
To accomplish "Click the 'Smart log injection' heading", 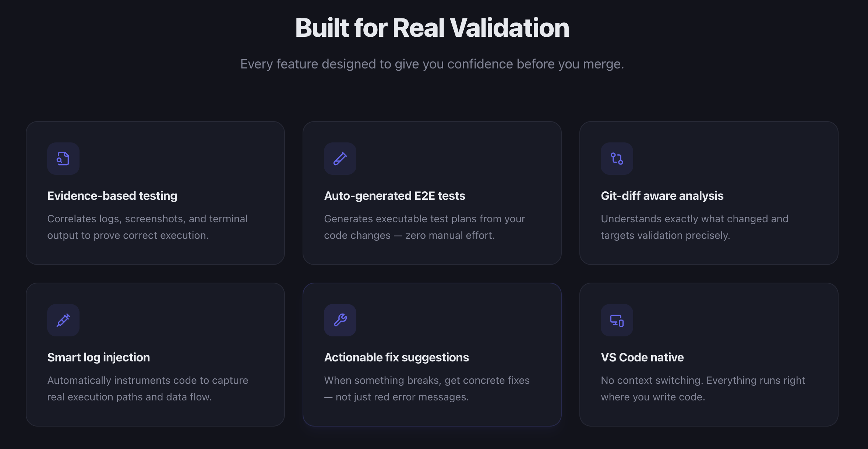I will (x=99, y=357).
